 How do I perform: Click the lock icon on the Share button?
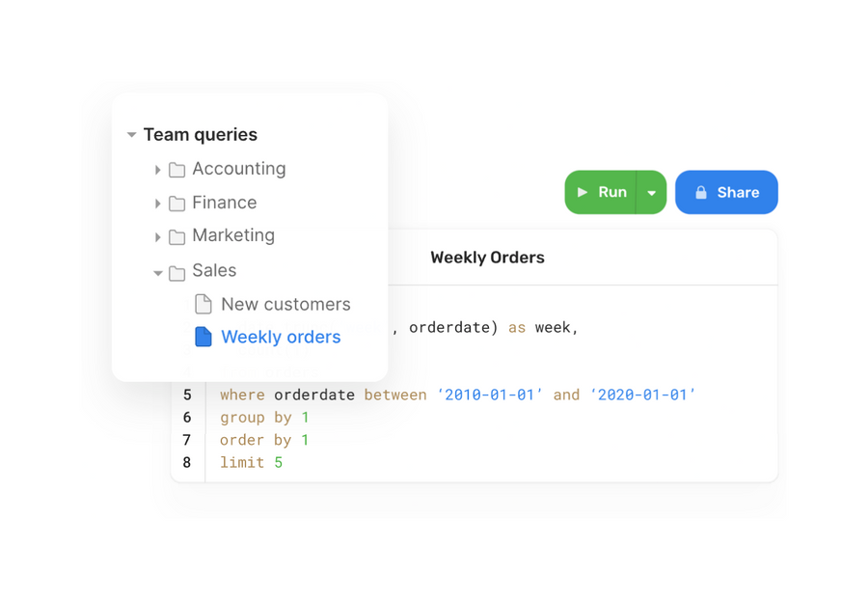(x=702, y=192)
